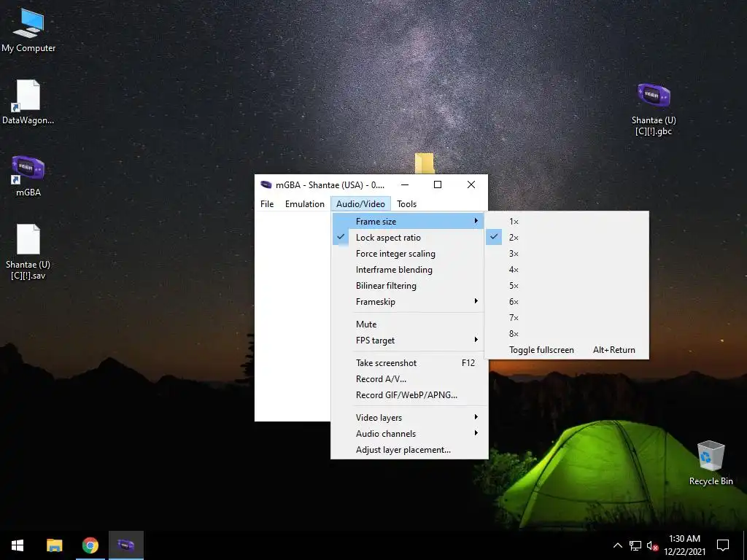Choose Record A/V...
Screen dimensions: 747x560
pos(408,379)
